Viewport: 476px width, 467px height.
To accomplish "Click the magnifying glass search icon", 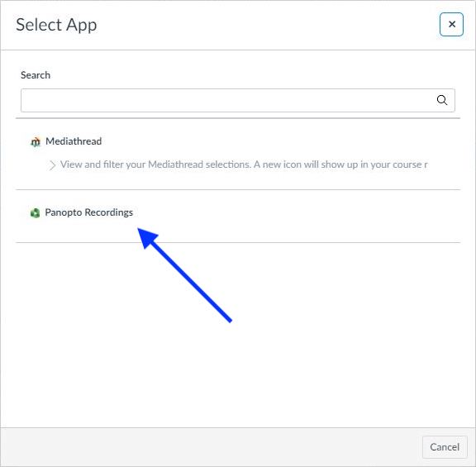I will [441, 100].
